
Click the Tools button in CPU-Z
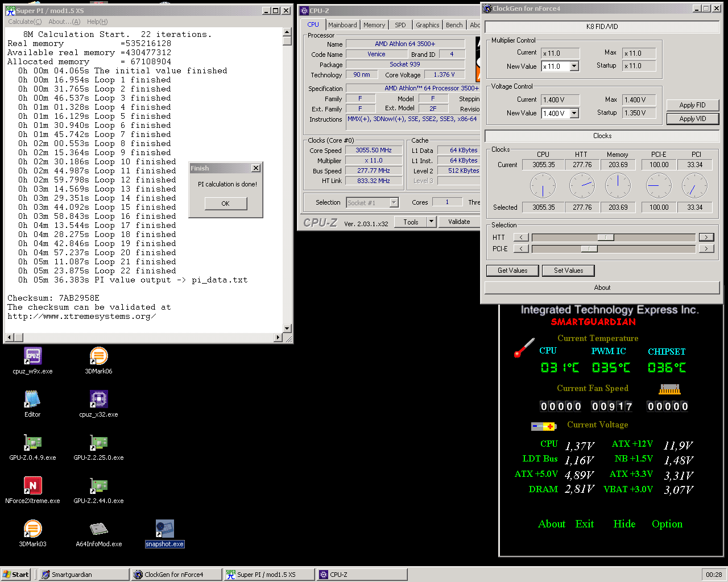pos(411,222)
